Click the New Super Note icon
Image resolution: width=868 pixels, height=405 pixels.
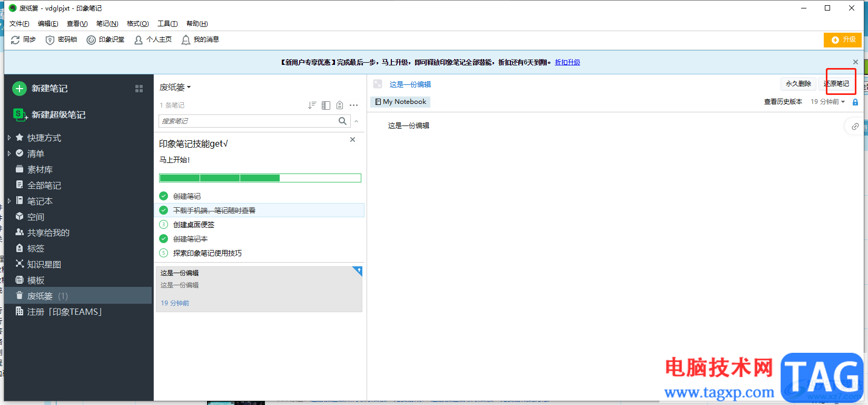tap(19, 114)
